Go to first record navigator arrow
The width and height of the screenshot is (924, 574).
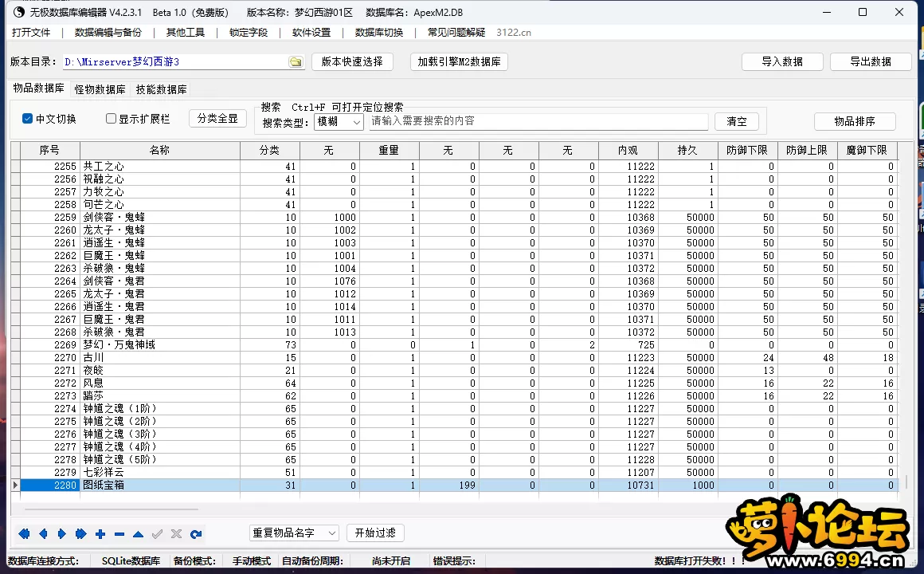point(24,534)
